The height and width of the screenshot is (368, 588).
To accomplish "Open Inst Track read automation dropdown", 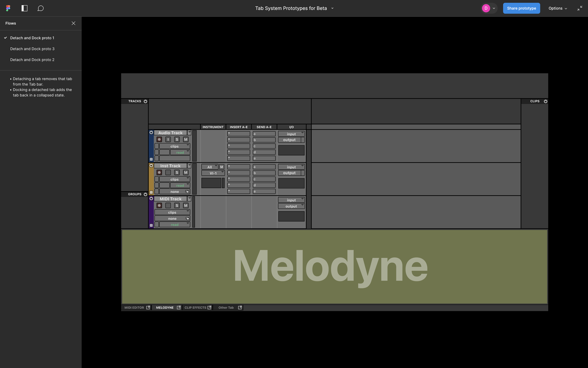I will click(180, 186).
